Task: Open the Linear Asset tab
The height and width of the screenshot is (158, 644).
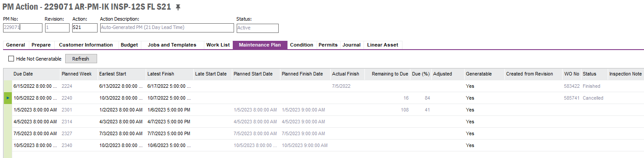Action: coord(383,45)
